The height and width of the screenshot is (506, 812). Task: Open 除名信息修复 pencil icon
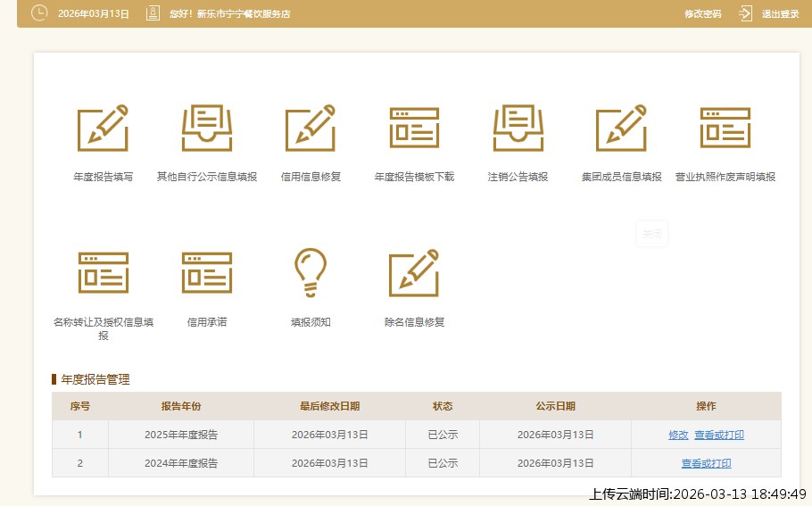pos(414,273)
